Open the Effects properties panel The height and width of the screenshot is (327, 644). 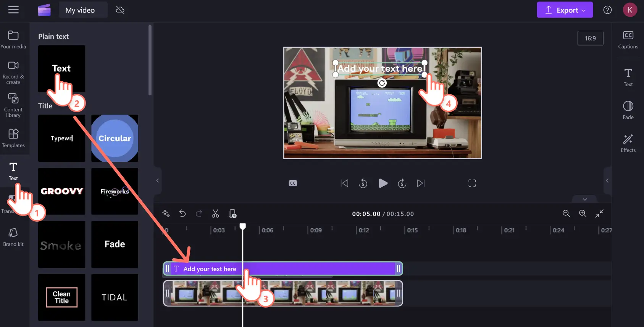coord(628,143)
